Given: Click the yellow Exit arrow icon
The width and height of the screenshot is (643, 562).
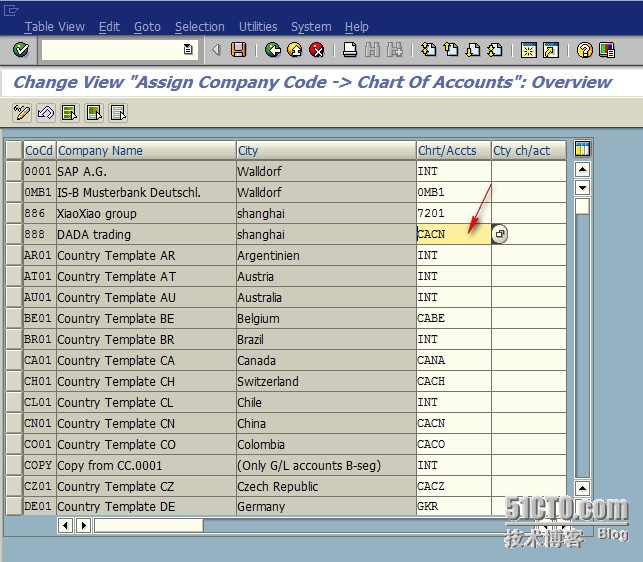Looking at the screenshot, I should point(294,50).
